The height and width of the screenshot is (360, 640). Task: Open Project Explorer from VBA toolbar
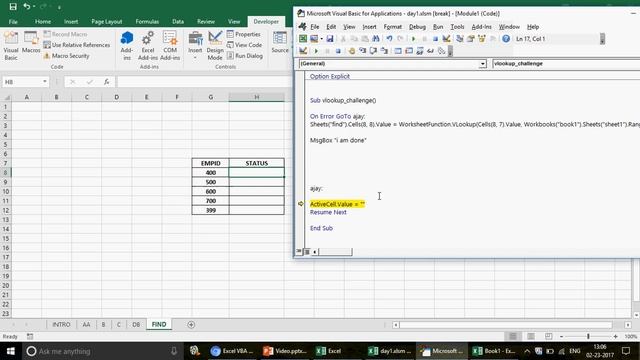point(460,39)
